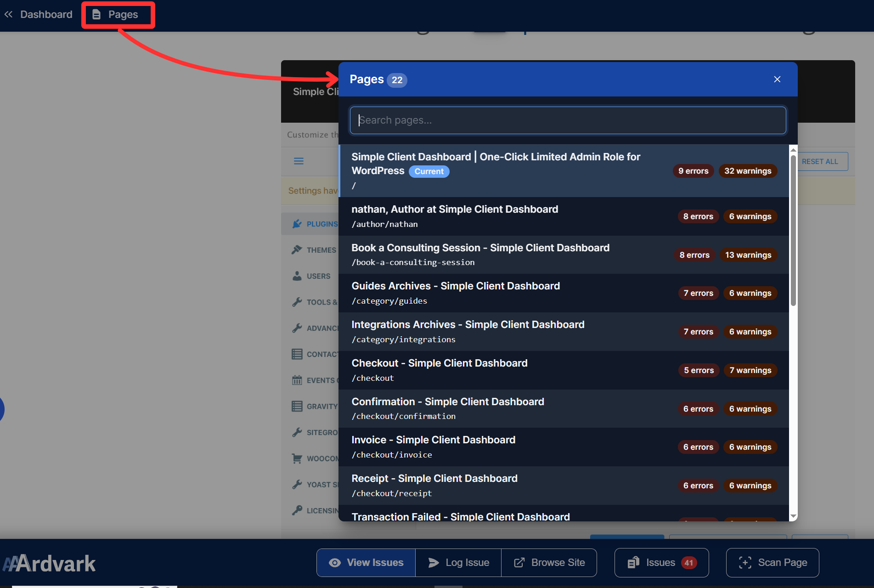
Task: Click the 9 errors badge
Action: click(x=693, y=171)
